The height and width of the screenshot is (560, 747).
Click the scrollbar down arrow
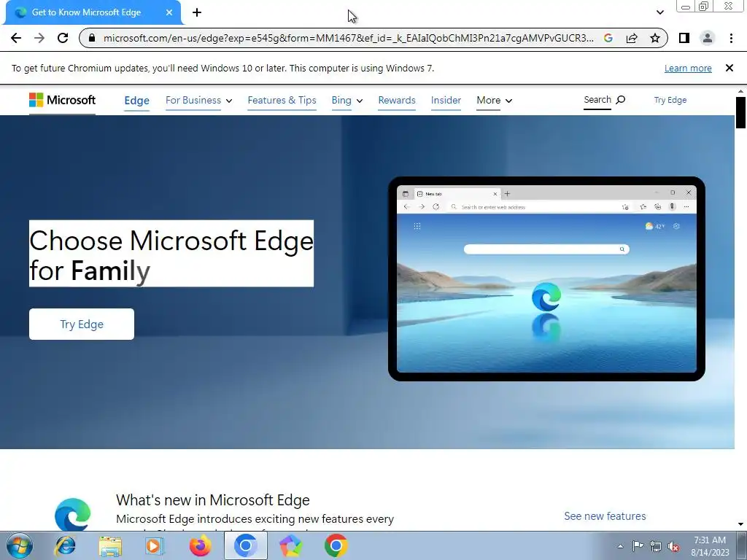(741, 524)
